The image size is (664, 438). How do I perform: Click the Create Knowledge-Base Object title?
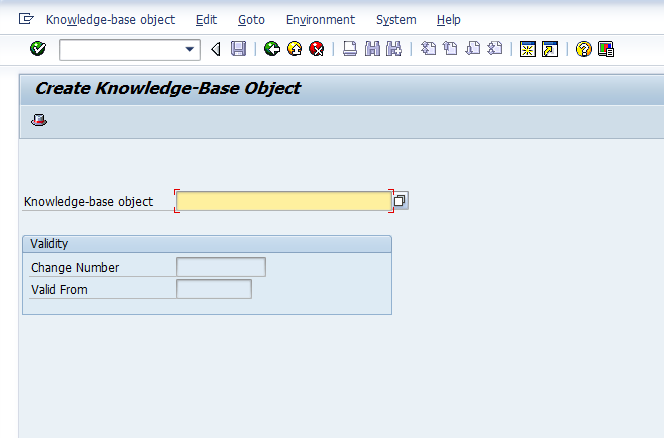click(x=168, y=88)
